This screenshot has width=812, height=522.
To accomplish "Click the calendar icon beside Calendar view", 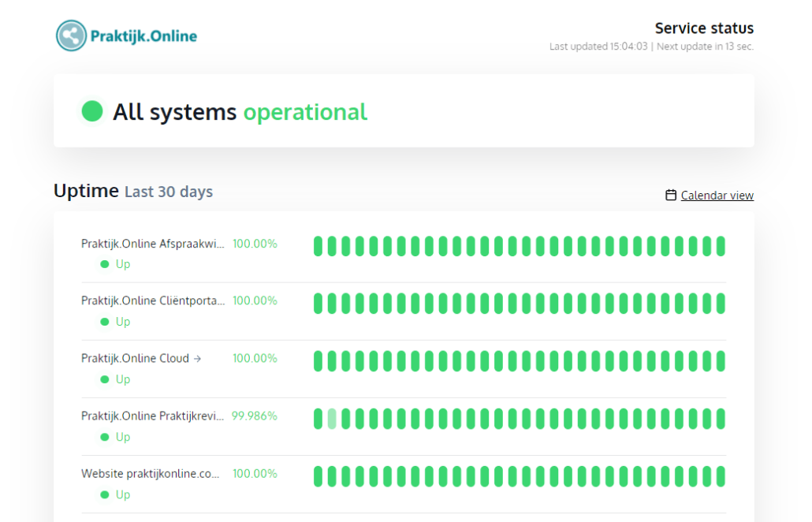I will (671, 196).
